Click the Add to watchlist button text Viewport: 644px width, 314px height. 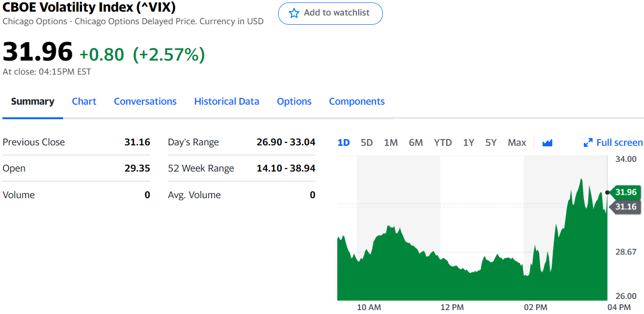[336, 13]
